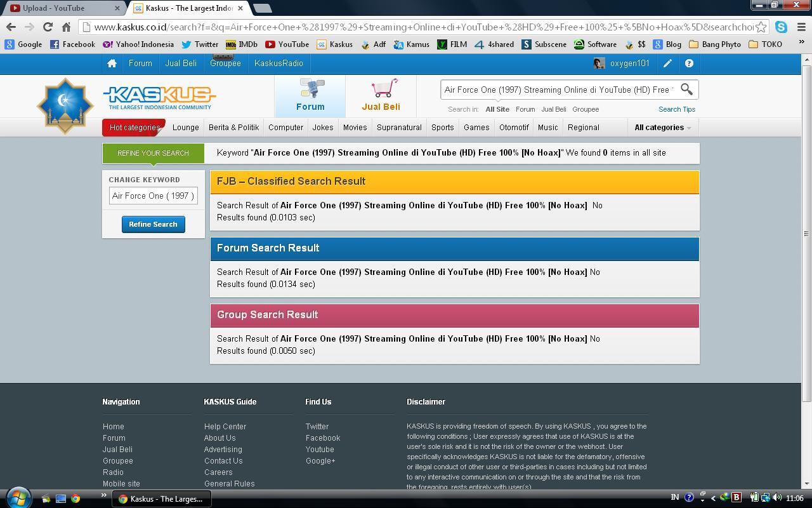Open TOKO bookmark folder

[x=766, y=44]
